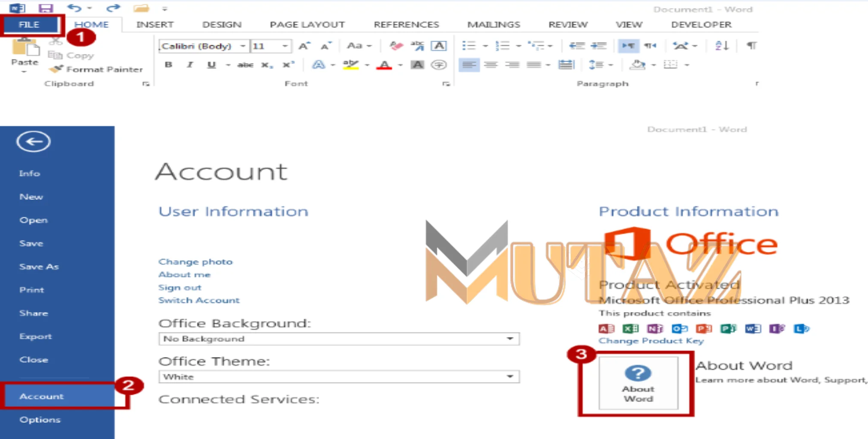
Task: Click the Undo arrow icon
Action: tap(74, 8)
